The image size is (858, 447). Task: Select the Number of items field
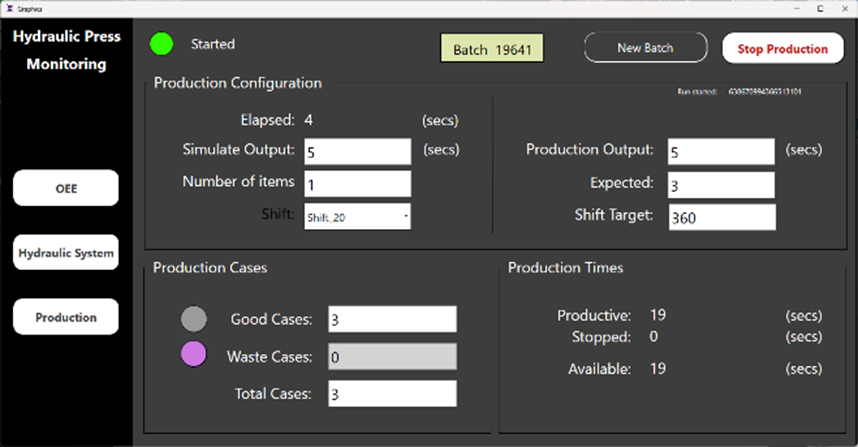357,183
